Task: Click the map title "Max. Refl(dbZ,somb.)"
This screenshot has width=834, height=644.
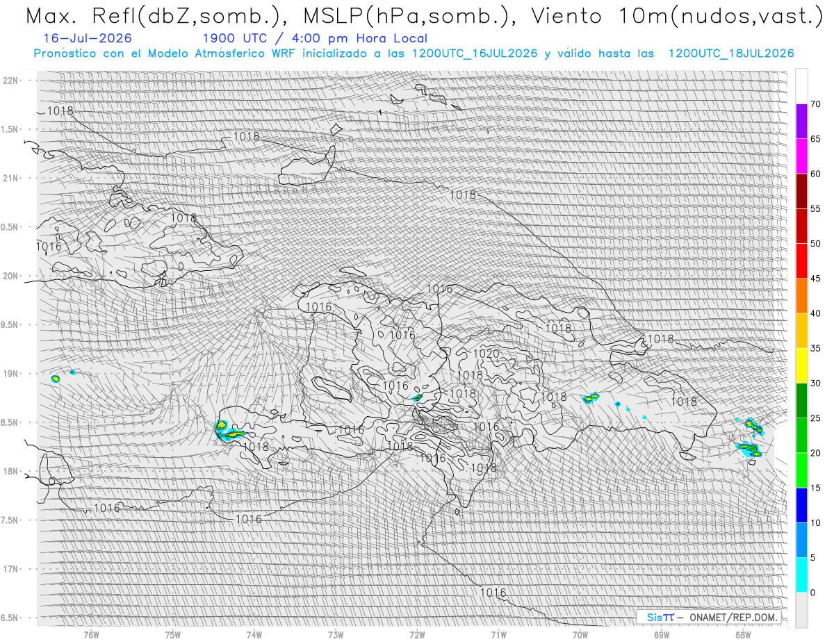Action: pos(157,17)
